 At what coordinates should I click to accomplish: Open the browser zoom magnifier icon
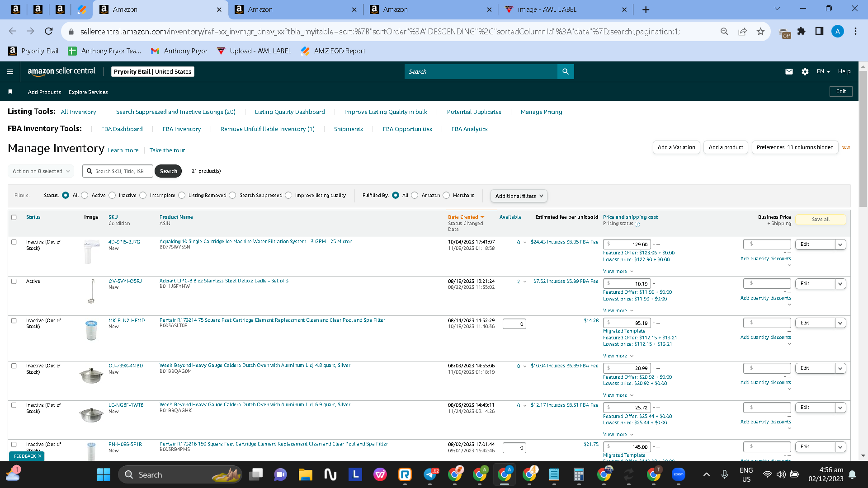point(724,31)
